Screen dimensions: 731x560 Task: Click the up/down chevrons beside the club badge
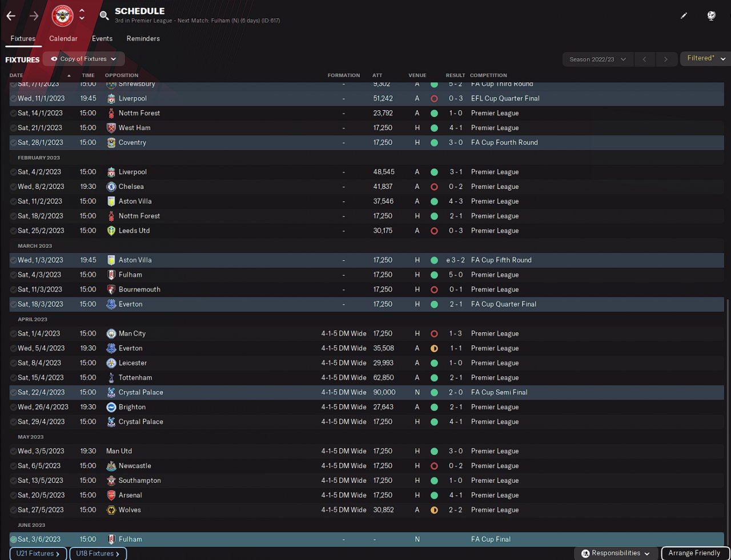pos(82,14)
